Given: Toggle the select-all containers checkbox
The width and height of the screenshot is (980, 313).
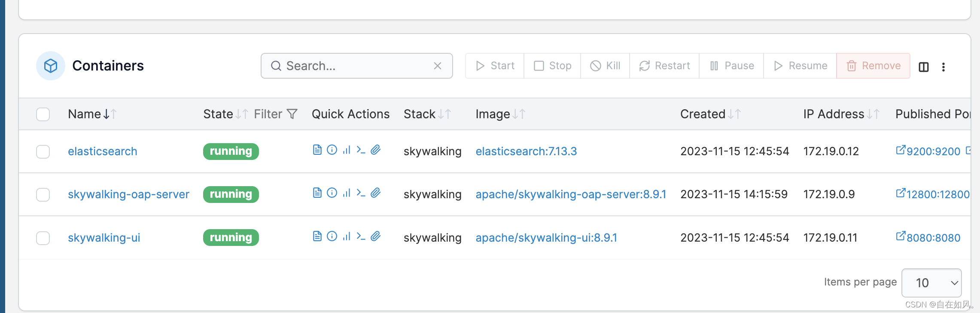Looking at the screenshot, I should click(x=43, y=114).
